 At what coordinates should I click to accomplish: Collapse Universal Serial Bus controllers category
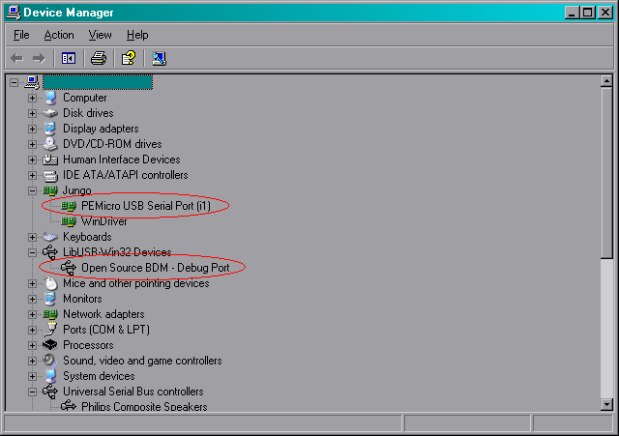click(x=32, y=391)
